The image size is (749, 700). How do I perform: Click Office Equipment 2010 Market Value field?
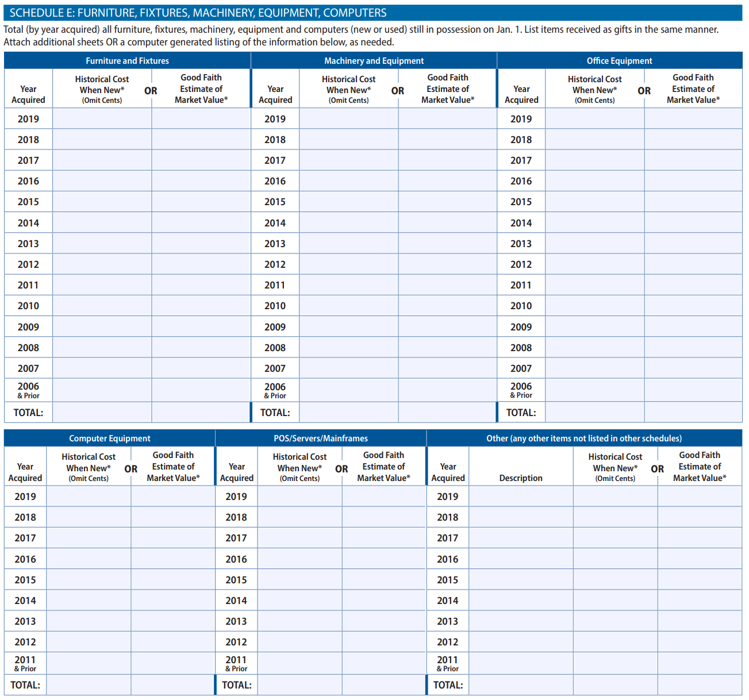tap(693, 306)
